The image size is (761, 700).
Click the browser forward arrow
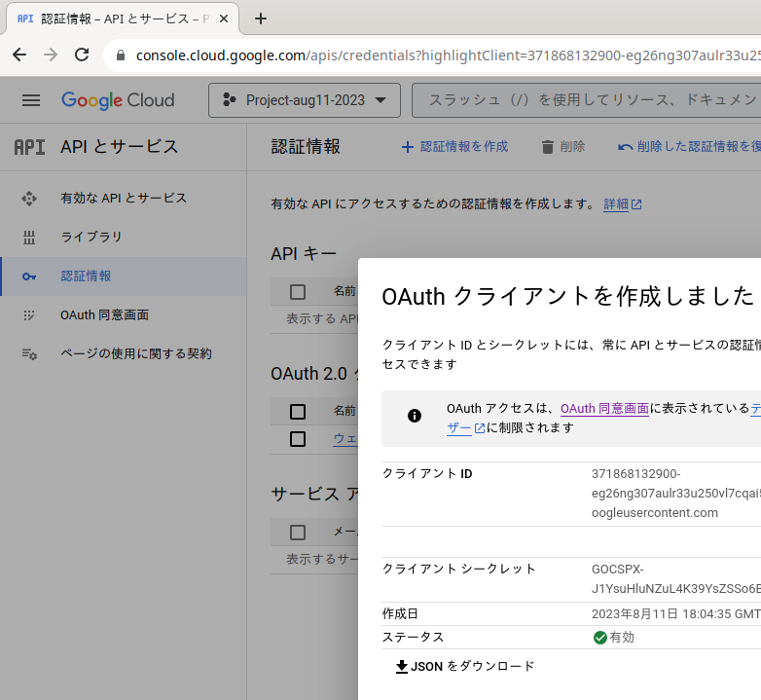pos(51,55)
